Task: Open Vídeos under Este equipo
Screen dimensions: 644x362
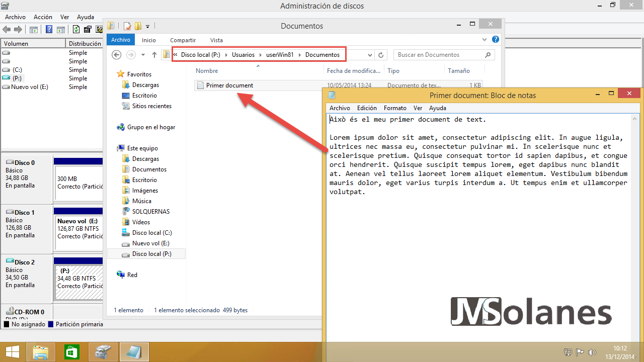Action: (x=141, y=222)
